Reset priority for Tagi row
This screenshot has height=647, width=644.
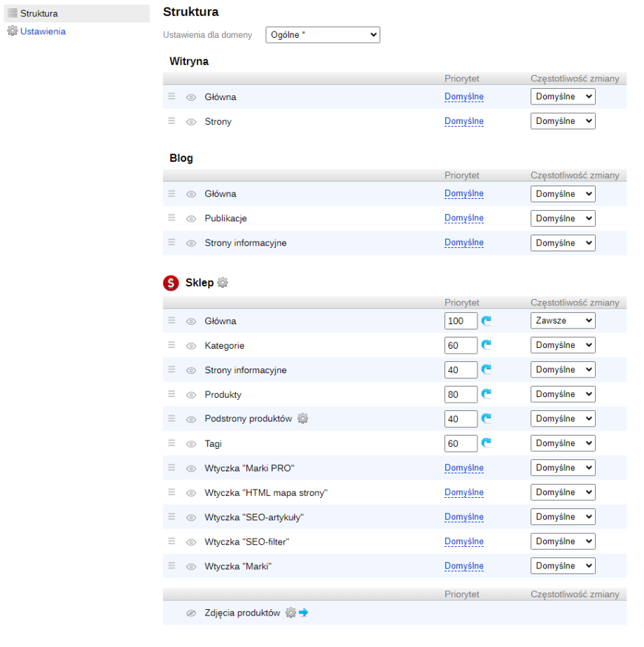point(486,443)
